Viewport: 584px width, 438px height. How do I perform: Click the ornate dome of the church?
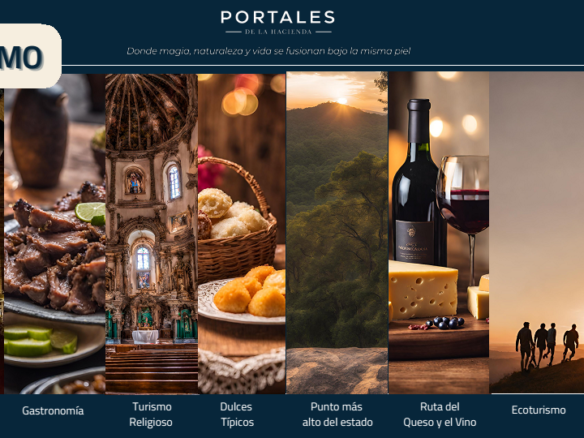[x=151, y=112]
